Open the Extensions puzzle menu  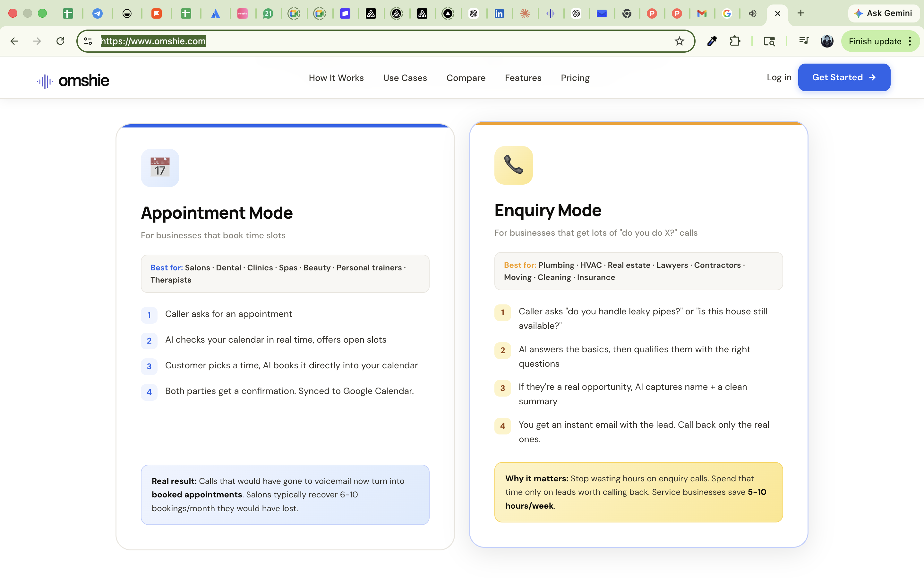pos(735,41)
